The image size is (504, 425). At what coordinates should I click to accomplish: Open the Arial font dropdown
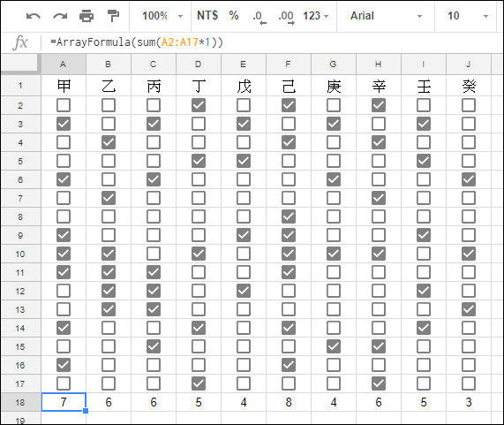(386, 16)
